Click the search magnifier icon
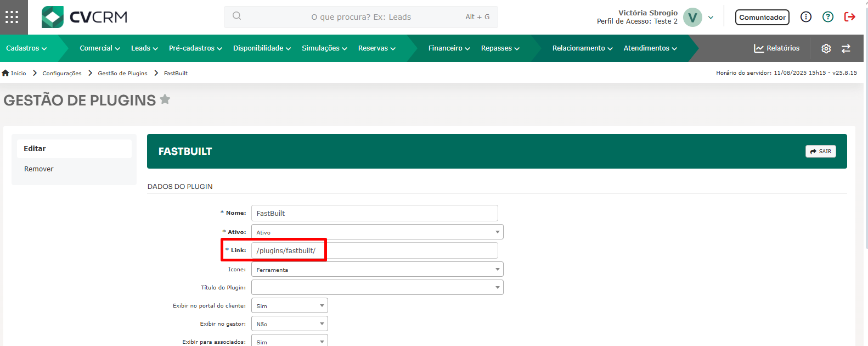The image size is (868, 346). [236, 16]
